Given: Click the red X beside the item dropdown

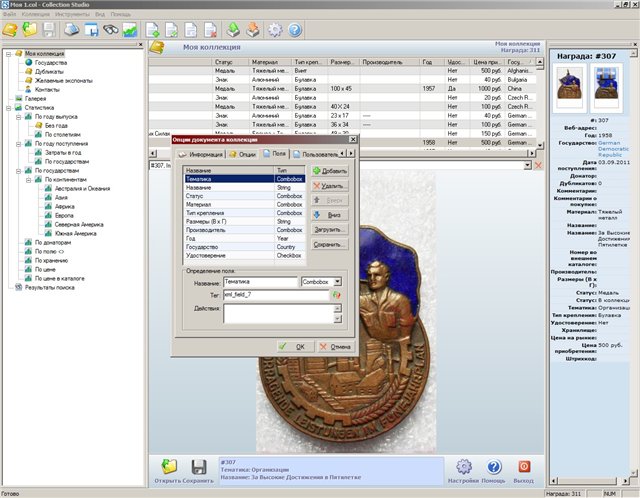Looking at the screenshot, I should tap(538, 165).
